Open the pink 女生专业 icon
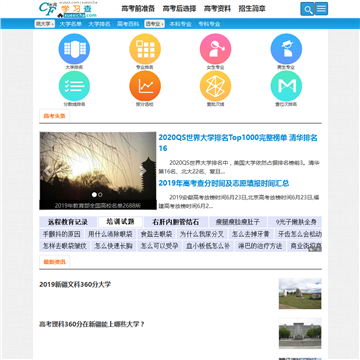The image size is (360, 360). tap(216, 49)
